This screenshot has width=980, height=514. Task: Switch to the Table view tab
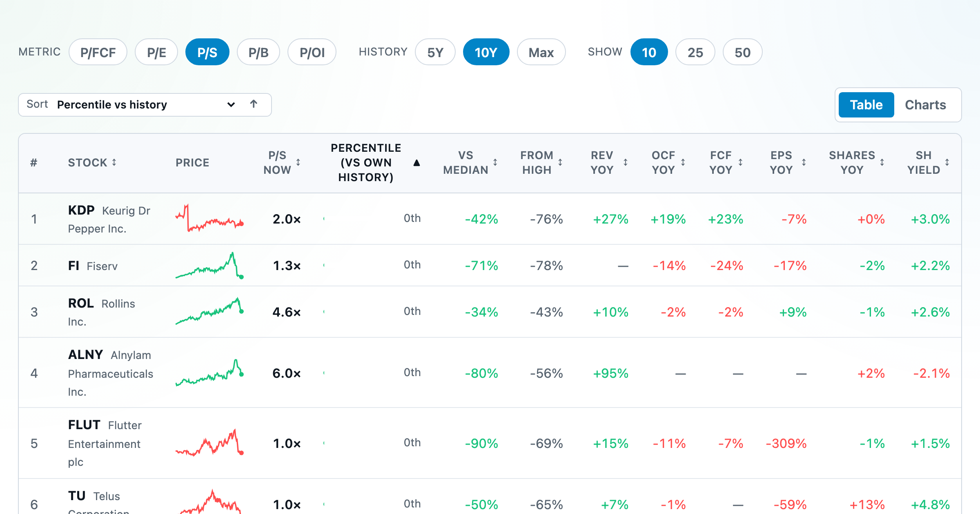tap(866, 105)
